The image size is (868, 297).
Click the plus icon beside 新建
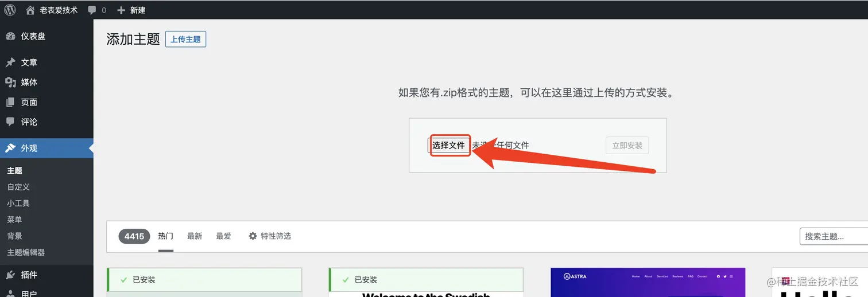pos(121,10)
